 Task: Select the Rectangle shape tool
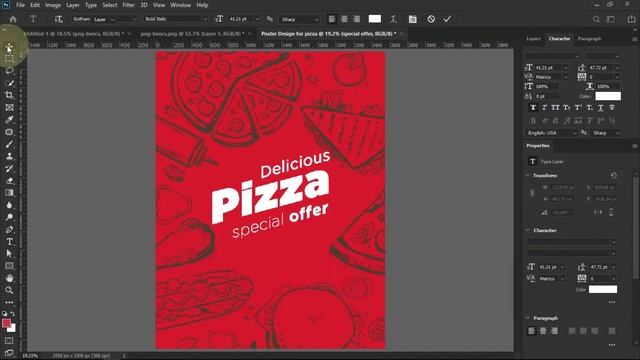coord(9,266)
